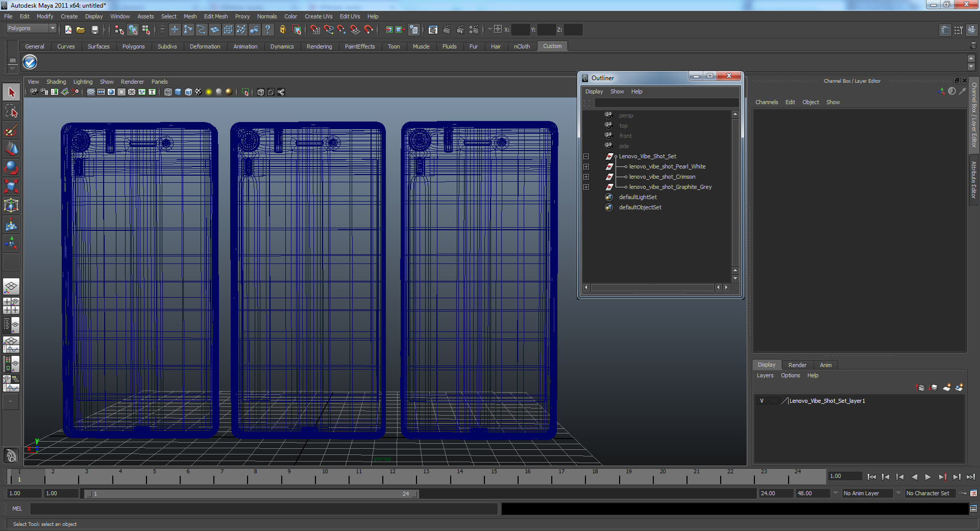Switch to the Render layer tab
The height and width of the screenshot is (531, 980).
pos(797,365)
